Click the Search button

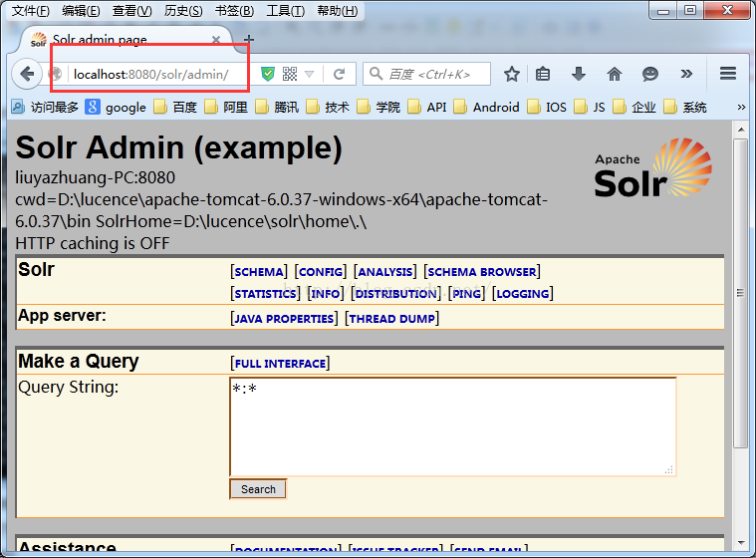[x=258, y=489]
